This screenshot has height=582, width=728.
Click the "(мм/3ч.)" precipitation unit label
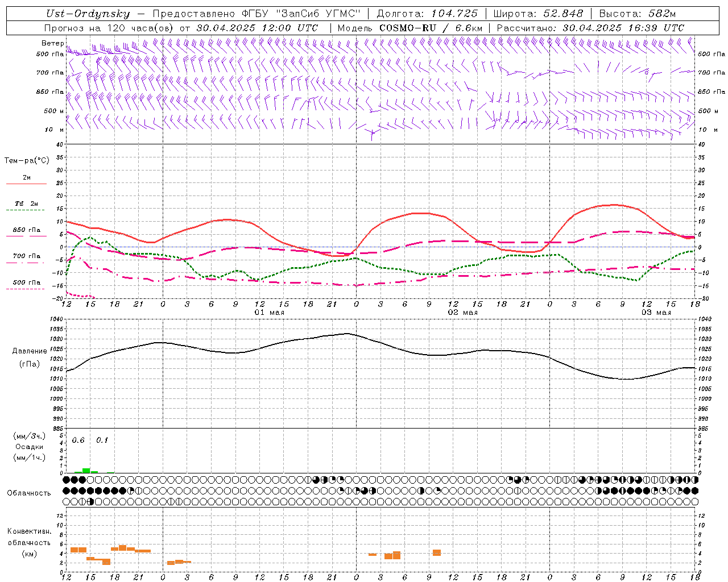(30, 436)
